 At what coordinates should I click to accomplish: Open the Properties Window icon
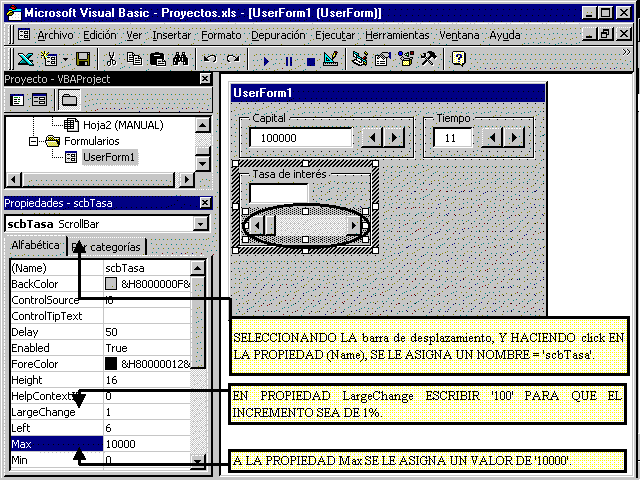(383, 60)
